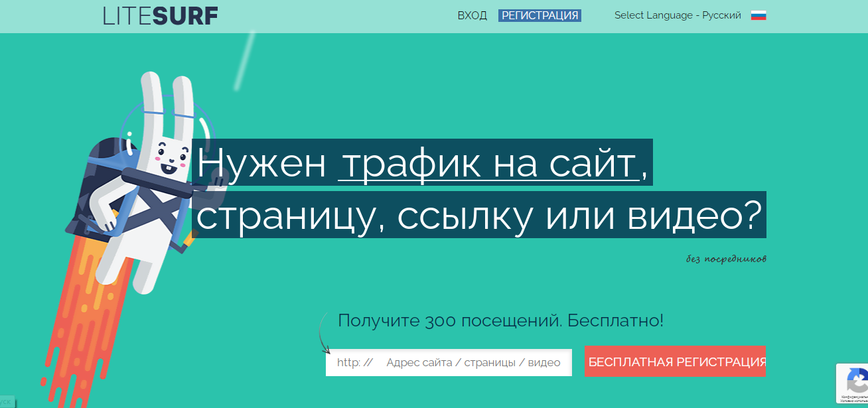The image size is (868, 408).
Task: Click the partially hidden bottom-left corner button
Action: [7, 402]
